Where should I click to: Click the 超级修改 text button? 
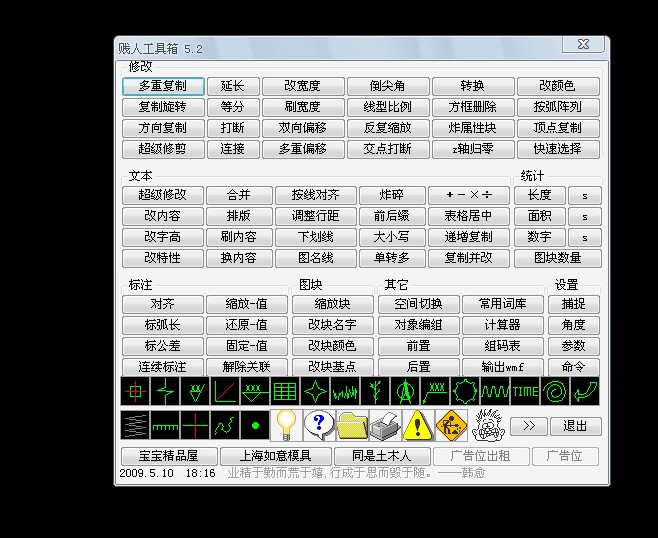(163, 195)
